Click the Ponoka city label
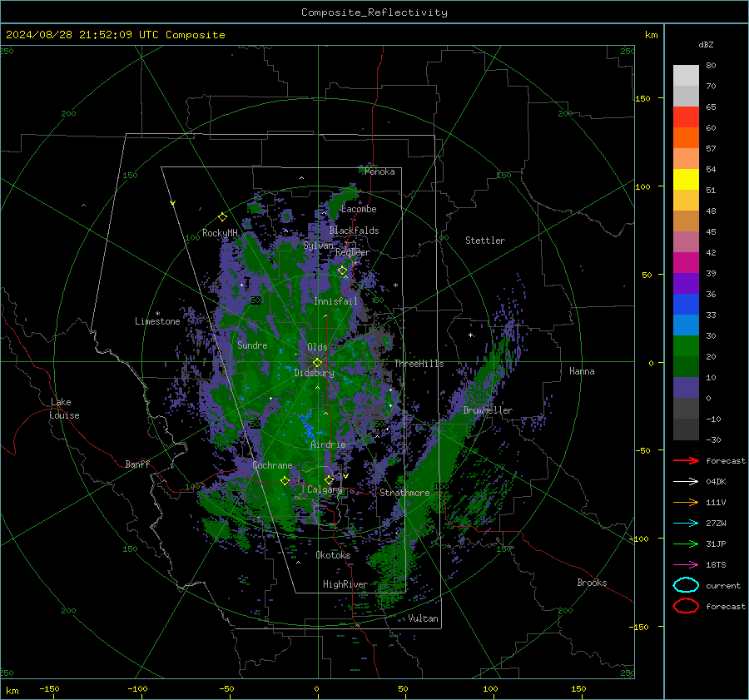749x700 pixels. 379,172
